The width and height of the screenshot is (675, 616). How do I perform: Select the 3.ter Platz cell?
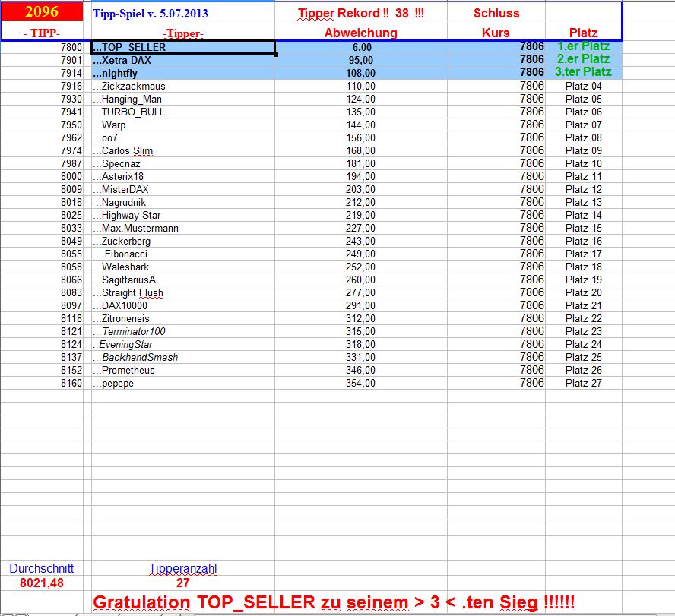pyautogui.click(x=584, y=72)
